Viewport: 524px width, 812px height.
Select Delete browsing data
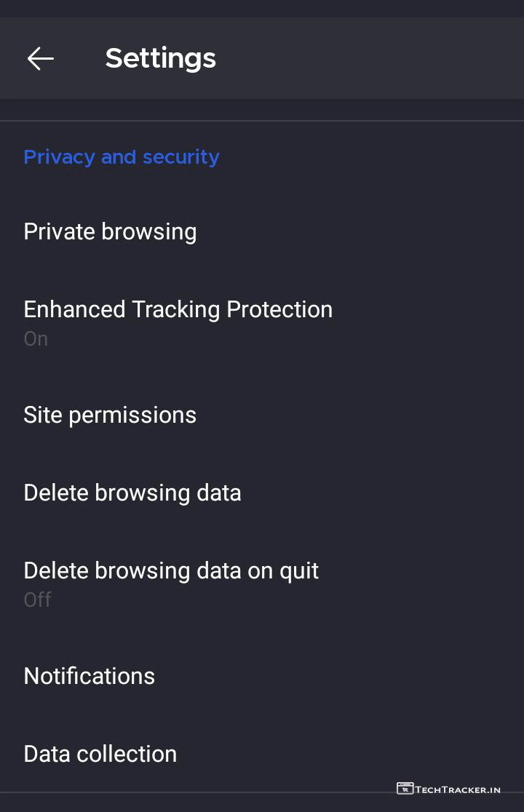click(132, 493)
